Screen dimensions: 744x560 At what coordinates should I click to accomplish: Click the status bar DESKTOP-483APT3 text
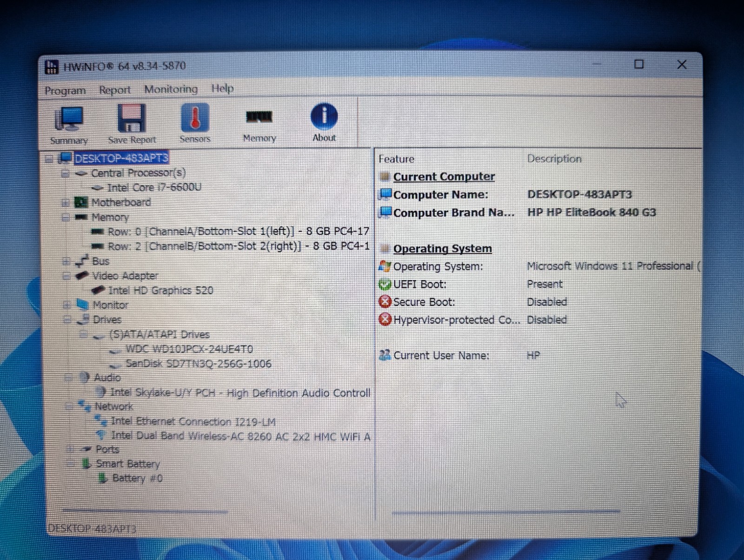92,529
